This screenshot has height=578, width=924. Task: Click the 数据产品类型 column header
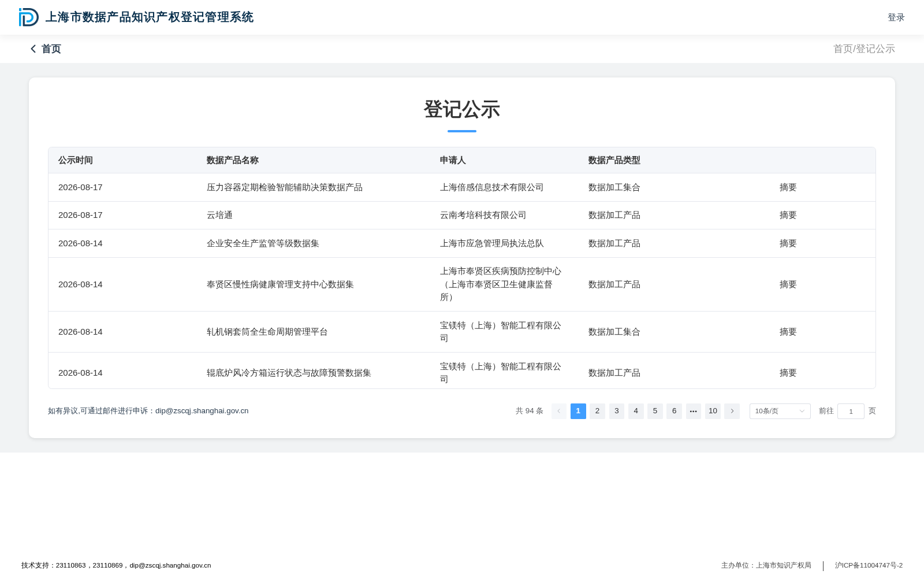click(x=614, y=160)
